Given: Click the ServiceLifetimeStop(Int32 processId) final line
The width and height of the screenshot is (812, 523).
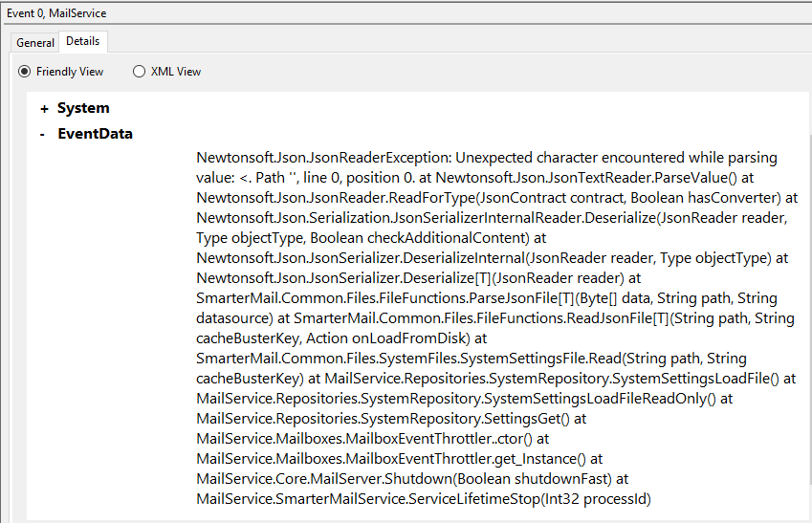Looking at the screenshot, I should pos(424,498).
